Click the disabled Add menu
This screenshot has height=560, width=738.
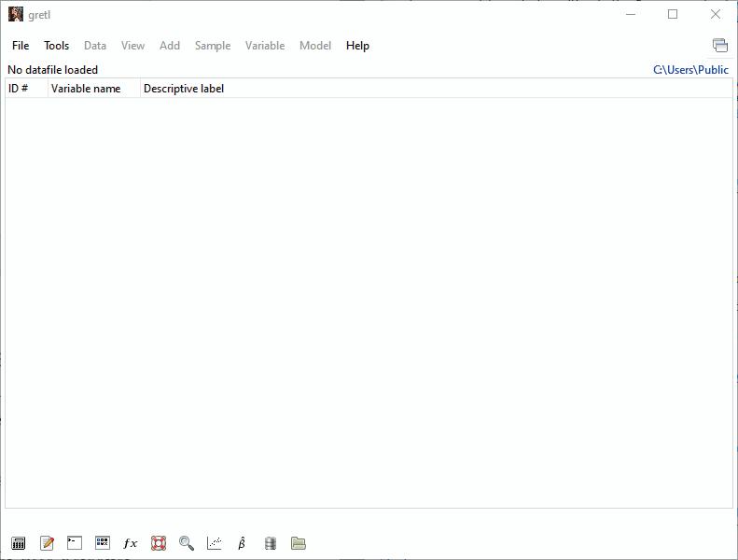(170, 46)
